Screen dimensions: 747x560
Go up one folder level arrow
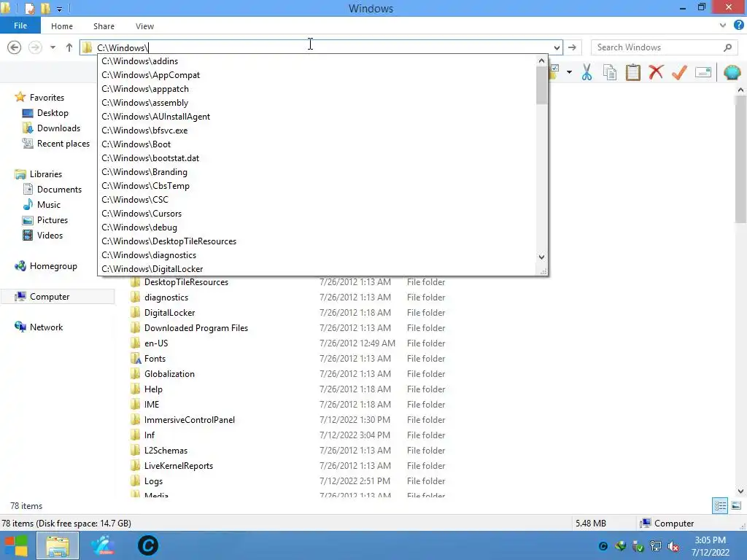tap(69, 47)
